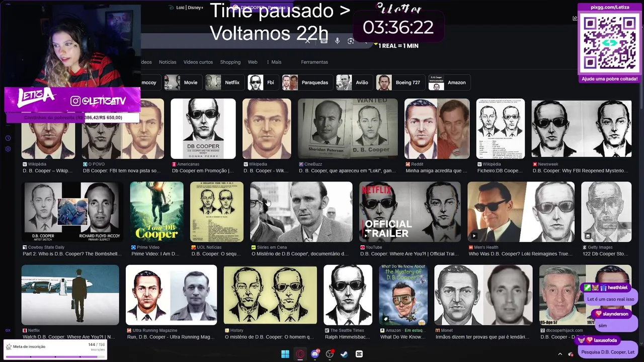Open the Séries em Cena black-and-white photo

pos(301,212)
